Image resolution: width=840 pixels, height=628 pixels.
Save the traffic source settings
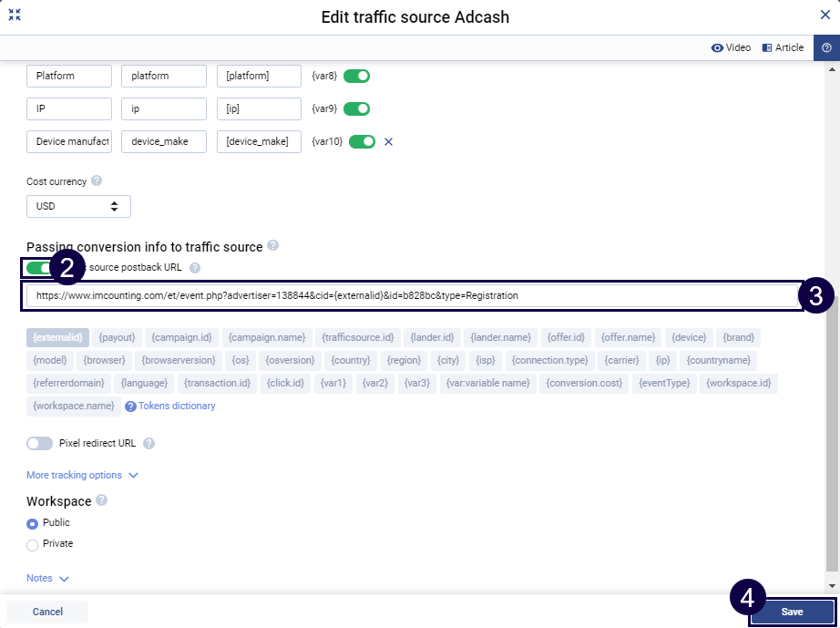coord(792,612)
